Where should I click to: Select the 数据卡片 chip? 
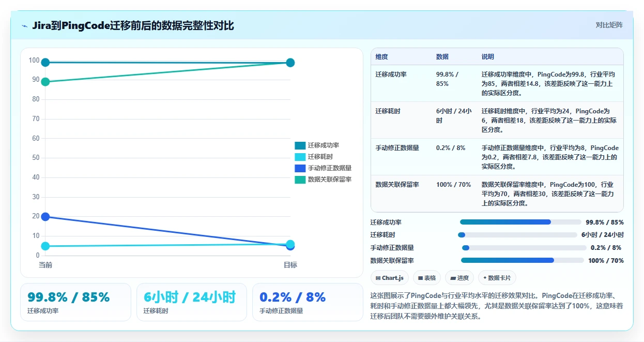pyautogui.click(x=497, y=278)
